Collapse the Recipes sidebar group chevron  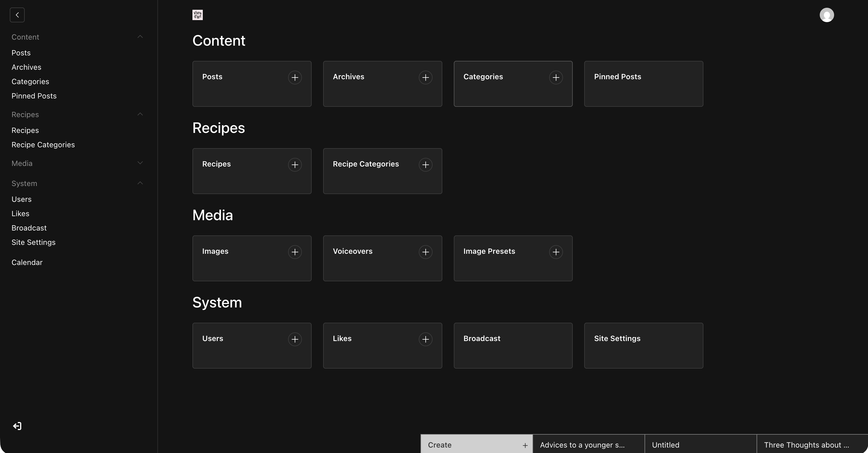140,114
